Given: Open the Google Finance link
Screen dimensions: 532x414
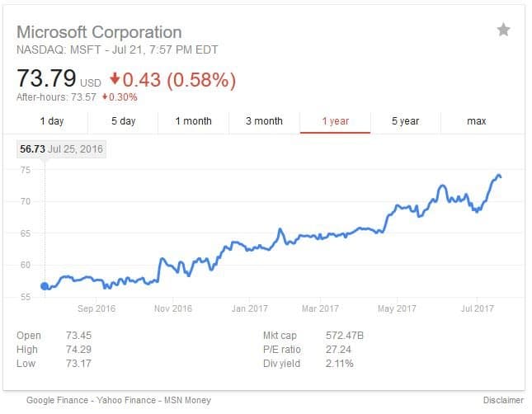Looking at the screenshot, I should pyautogui.click(x=57, y=400).
